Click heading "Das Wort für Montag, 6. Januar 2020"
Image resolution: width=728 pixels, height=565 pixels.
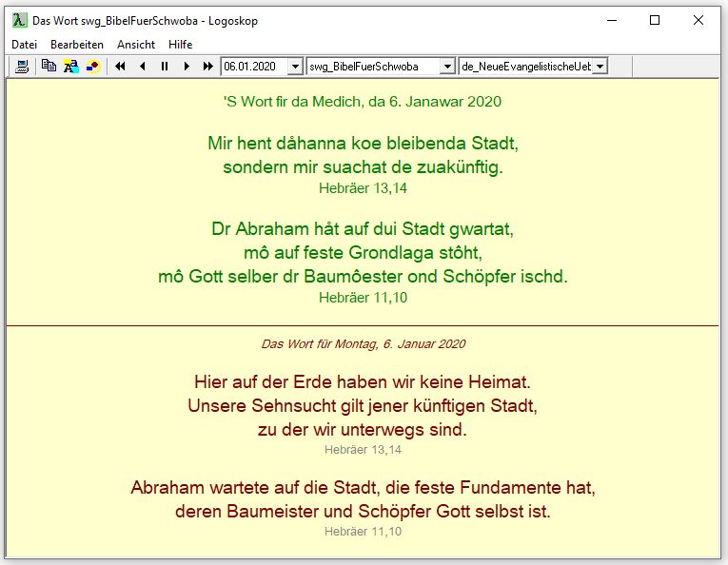364,343
